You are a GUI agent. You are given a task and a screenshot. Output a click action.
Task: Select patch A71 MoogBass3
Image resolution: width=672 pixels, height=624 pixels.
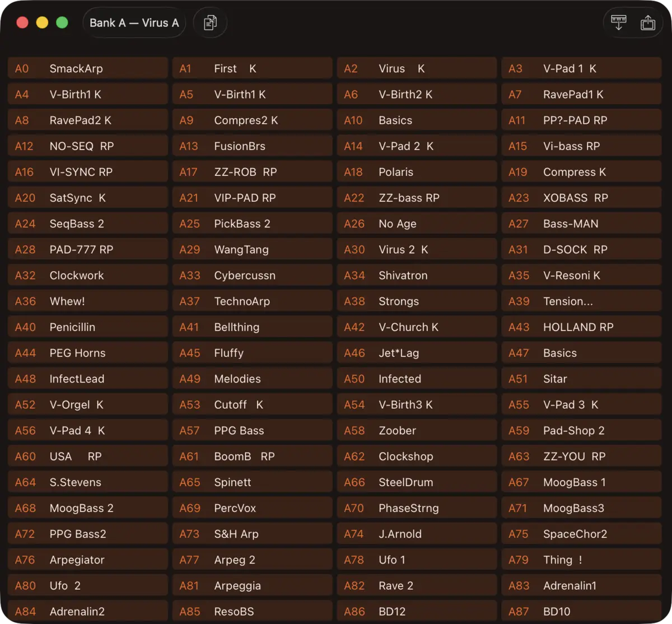click(x=582, y=509)
